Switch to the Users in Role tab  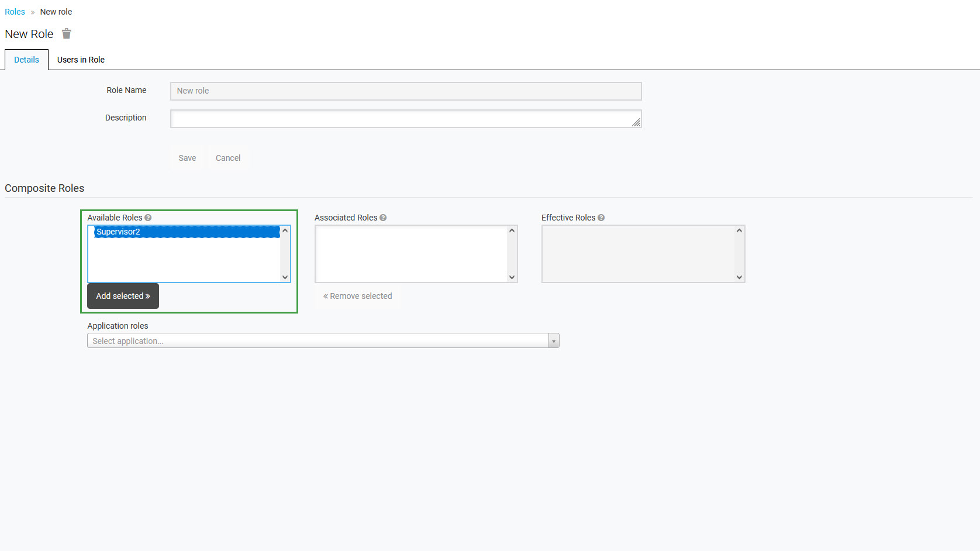point(81,60)
